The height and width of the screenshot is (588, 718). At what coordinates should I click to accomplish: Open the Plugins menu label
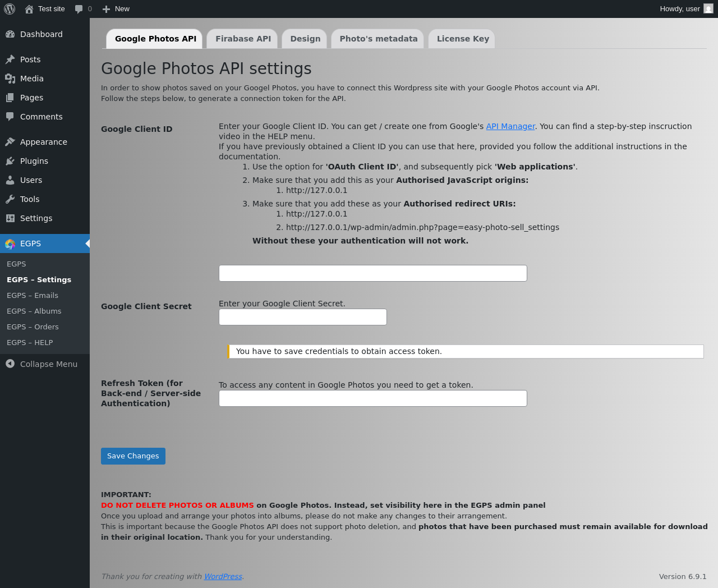pyautogui.click(x=34, y=161)
